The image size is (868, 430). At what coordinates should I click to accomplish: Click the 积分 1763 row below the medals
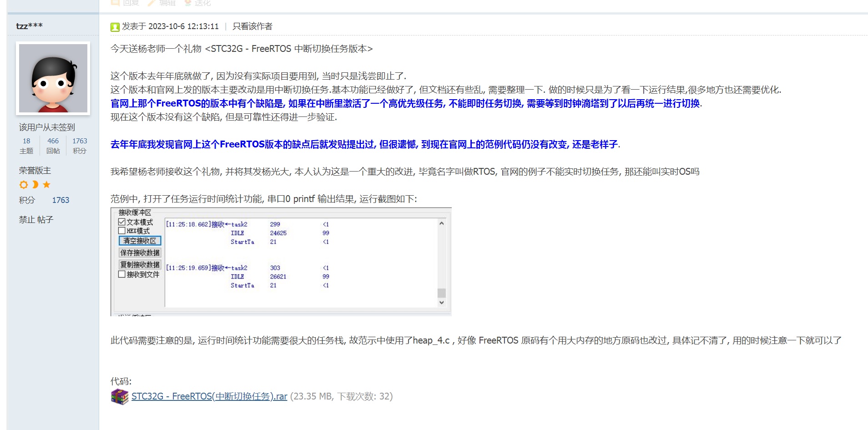[x=44, y=200]
